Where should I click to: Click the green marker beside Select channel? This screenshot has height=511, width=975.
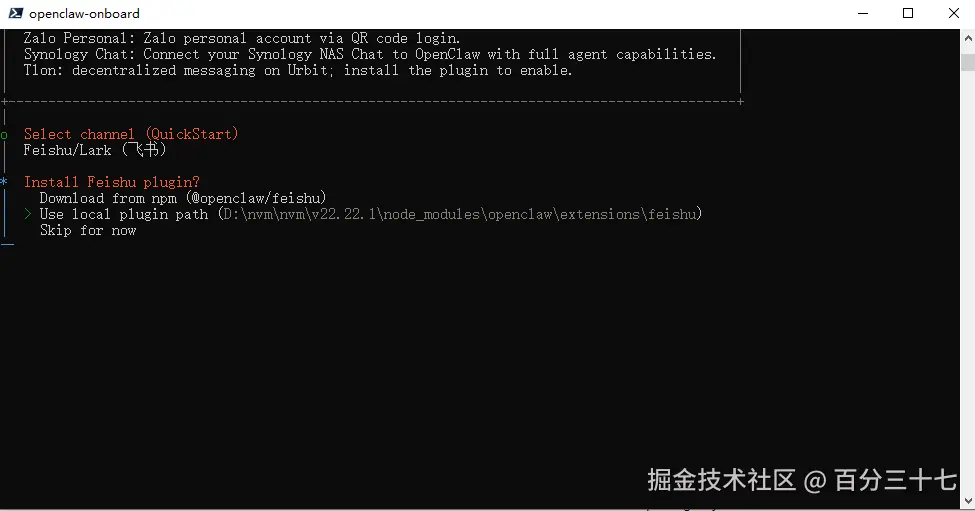point(5,134)
